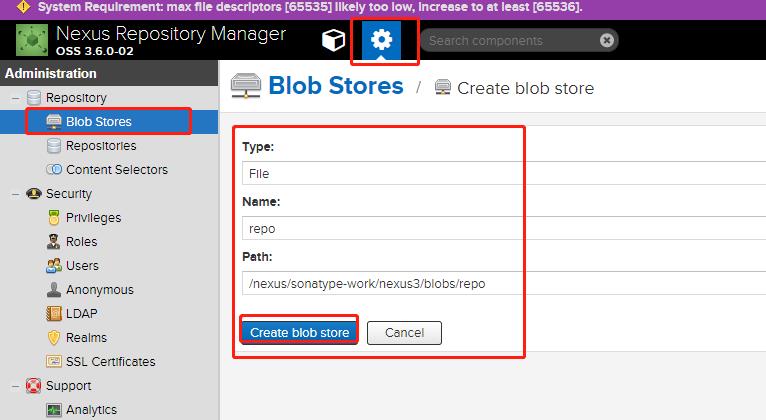Open the Type dropdown showing File
Image resolution: width=766 pixels, height=420 pixels.
[504, 173]
